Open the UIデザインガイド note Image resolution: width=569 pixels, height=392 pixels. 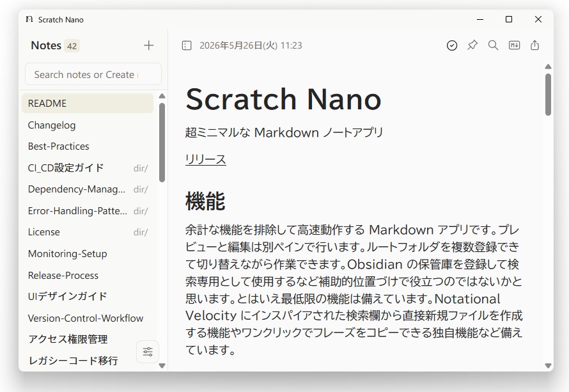[88, 296]
